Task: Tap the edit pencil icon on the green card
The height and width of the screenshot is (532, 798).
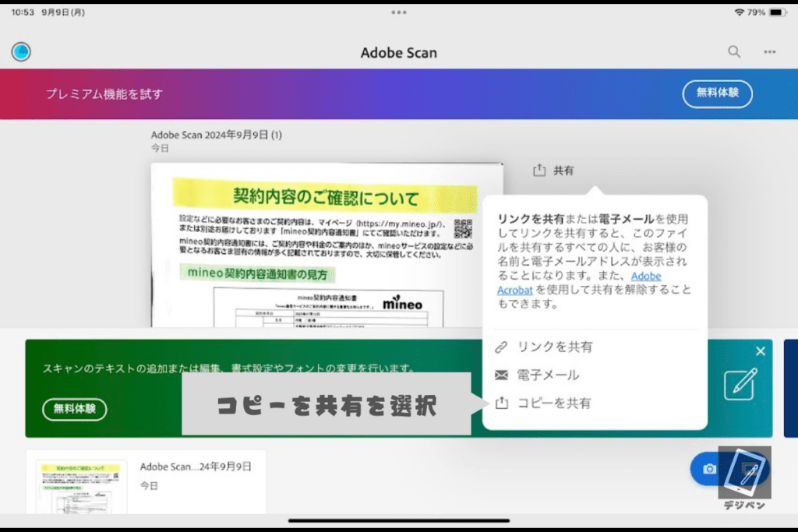Action: pyautogui.click(x=740, y=385)
